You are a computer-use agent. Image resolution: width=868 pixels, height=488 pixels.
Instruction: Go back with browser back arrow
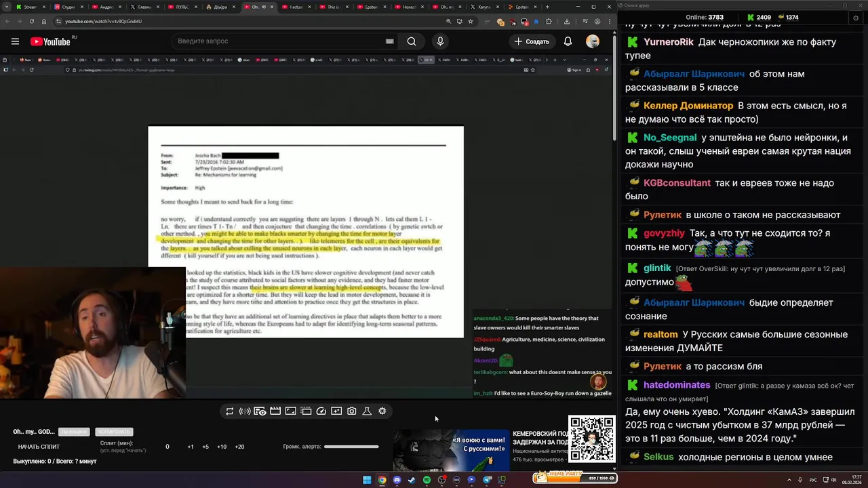(7, 21)
